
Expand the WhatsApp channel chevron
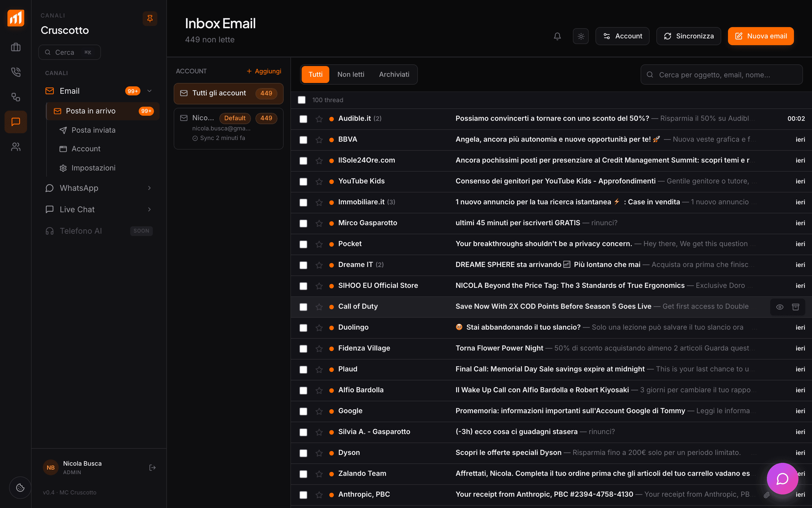click(x=150, y=188)
